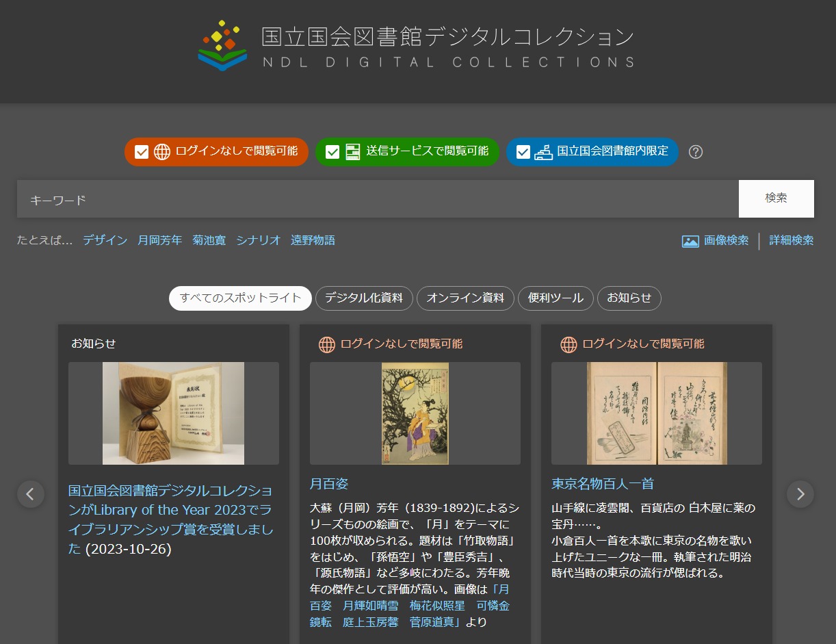Try the 月岡芳年 example keyword
The image size is (836, 644).
click(160, 240)
